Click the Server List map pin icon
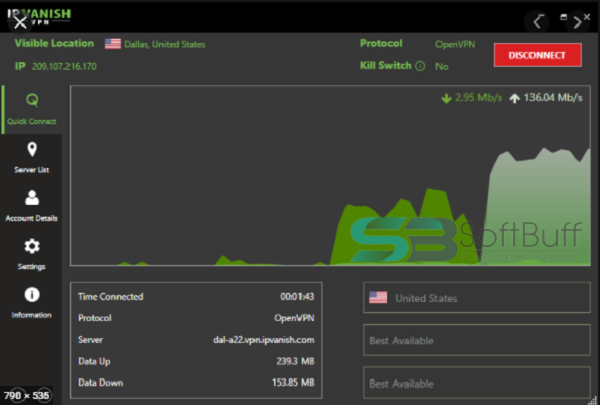 [32, 149]
